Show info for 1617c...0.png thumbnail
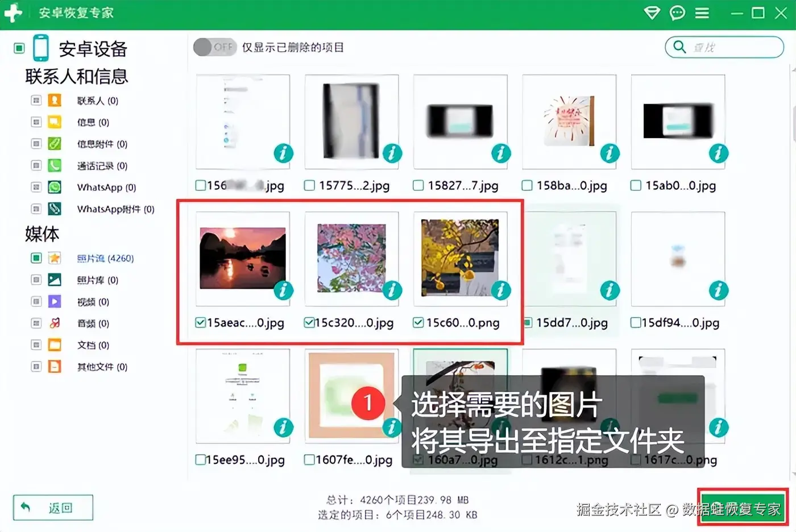The image size is (796, 532). click(718, 427)
